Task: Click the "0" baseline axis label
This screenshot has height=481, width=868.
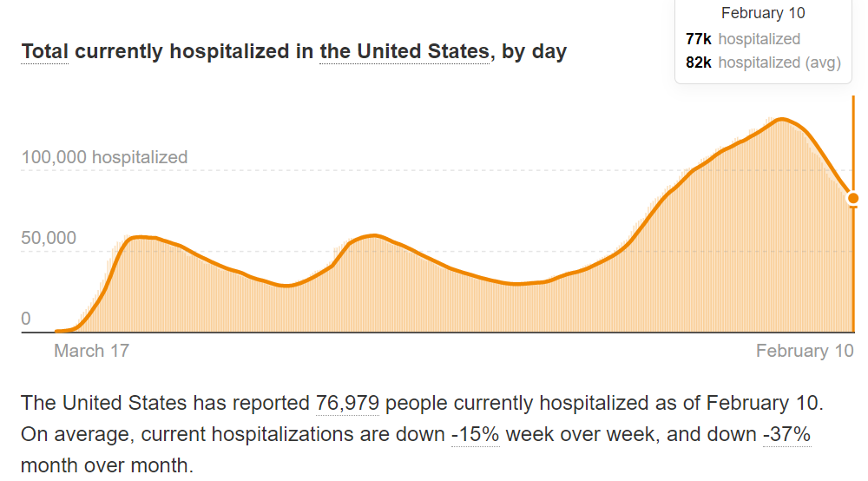Action: click(26, 319)
